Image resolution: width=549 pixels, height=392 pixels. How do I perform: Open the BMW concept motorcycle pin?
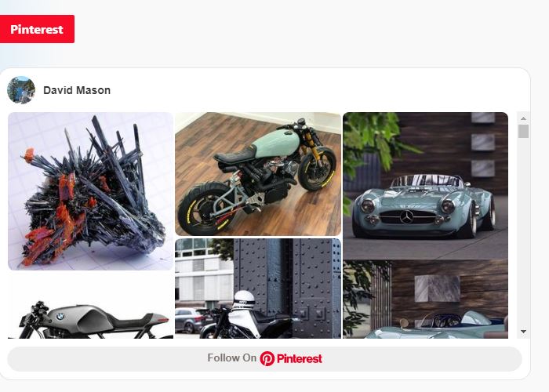click(90, 307)
